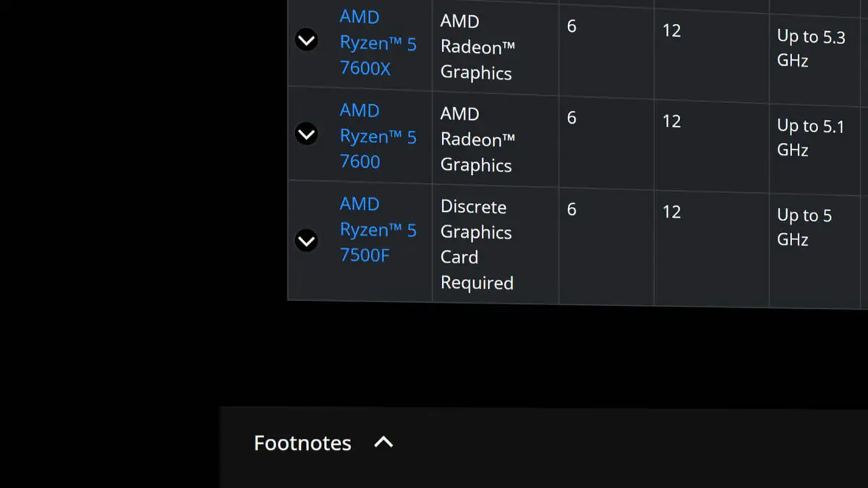Screen dimensions: 868x488
Task: Click the Footnotes heading text
Action: [x=302, y=443]
